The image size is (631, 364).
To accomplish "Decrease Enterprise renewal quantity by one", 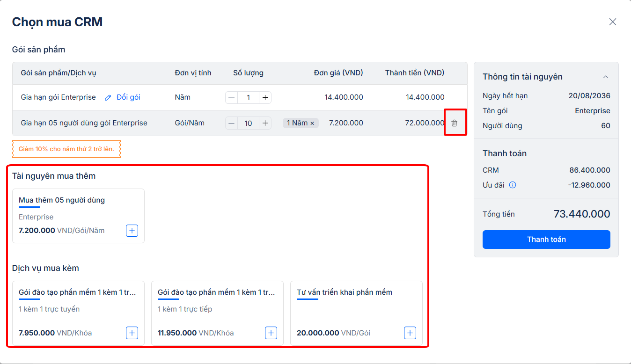I will [x=232, y=98].
